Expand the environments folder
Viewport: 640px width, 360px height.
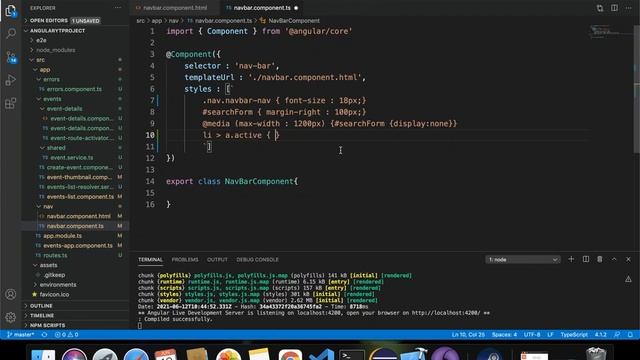click(x=58, y=284)
